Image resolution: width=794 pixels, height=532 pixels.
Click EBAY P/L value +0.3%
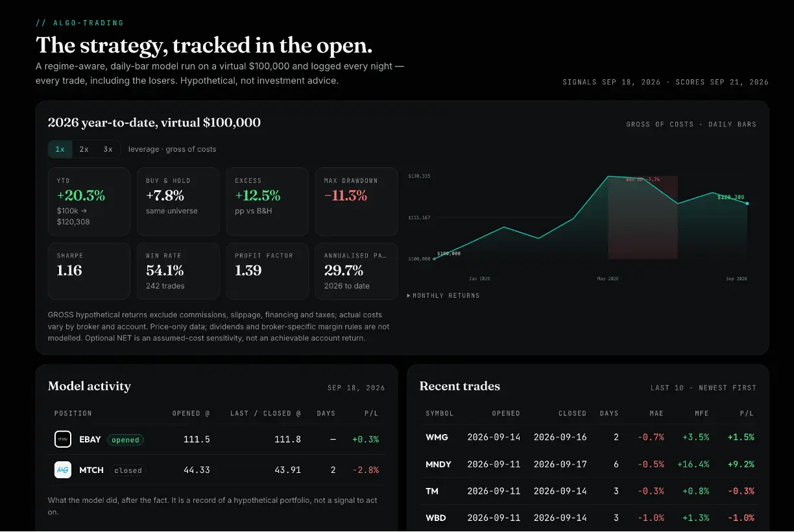pyautogui.click(x=365, y=439)
